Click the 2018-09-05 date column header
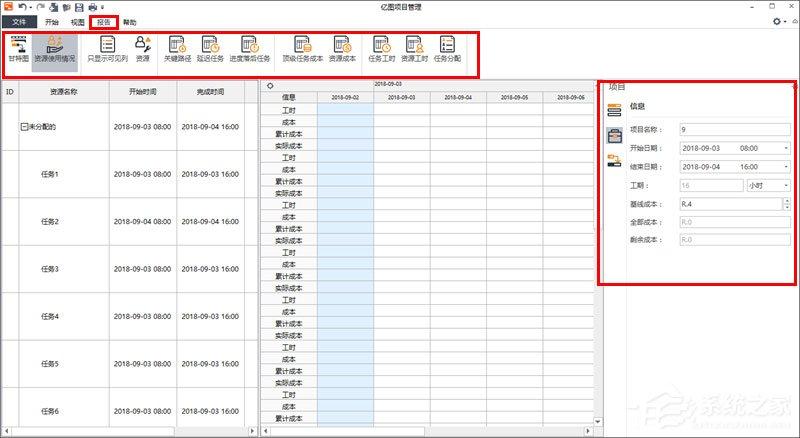The width and height of the screenshot is (800, 438). tap(514, 97)
